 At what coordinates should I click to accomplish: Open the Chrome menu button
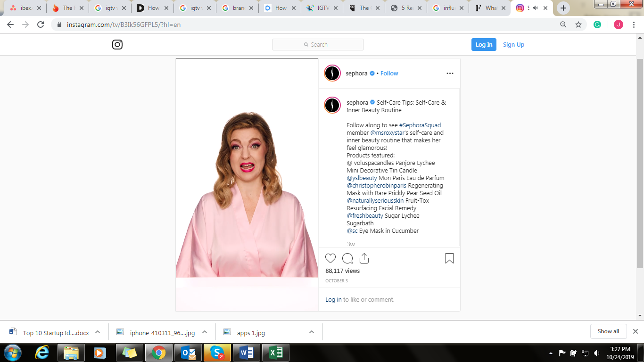click(x=634, y=25)
